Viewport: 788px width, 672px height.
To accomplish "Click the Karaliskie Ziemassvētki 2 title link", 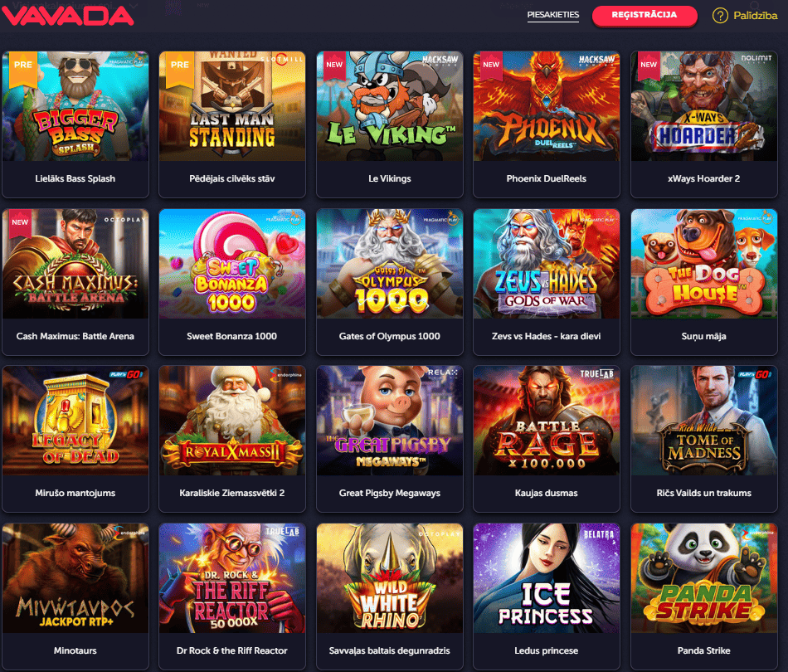I will [232, 493].
